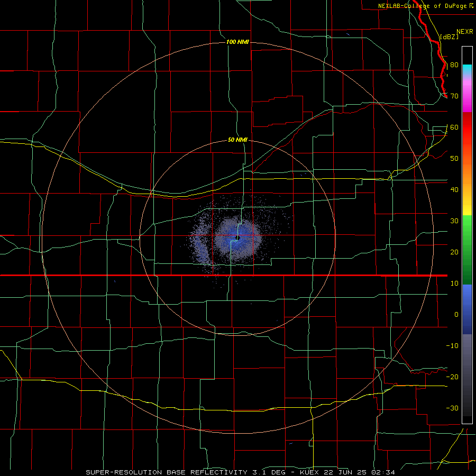Click the green segment of the reflectivity color bar
This screenshot has height=476, width=476.
467,250
